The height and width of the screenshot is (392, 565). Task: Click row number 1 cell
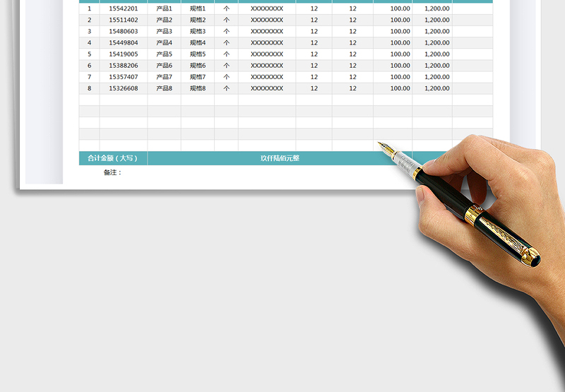point(90,8)
